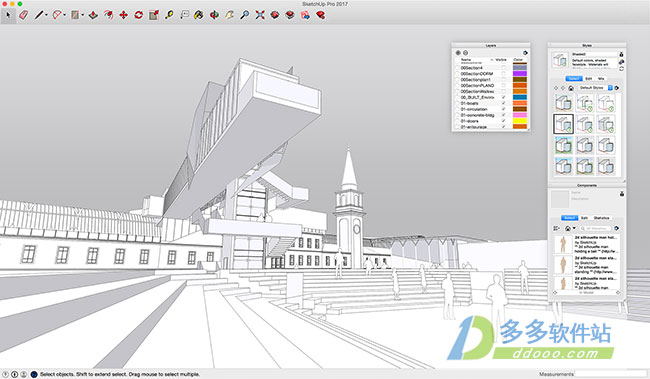Activate the Push/Pull tool
Viewport: 650px width, 379px height.
pos(93,15)
